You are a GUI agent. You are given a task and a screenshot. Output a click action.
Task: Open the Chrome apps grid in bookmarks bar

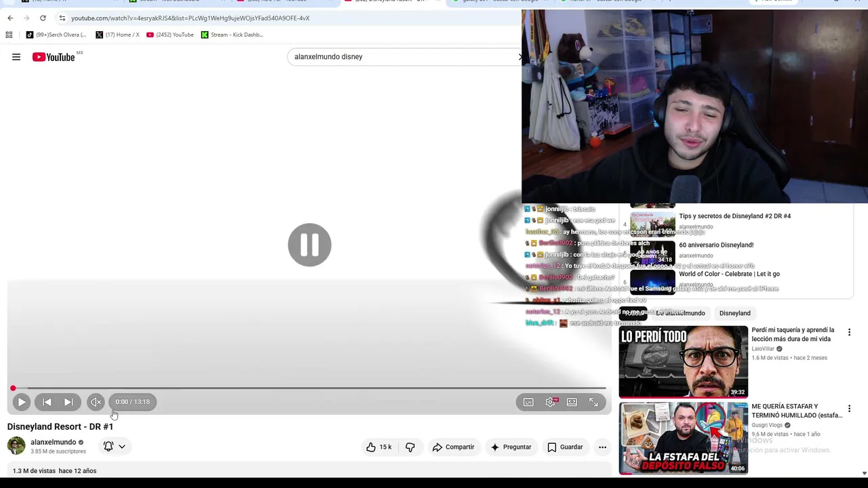[x=9, y=35]
